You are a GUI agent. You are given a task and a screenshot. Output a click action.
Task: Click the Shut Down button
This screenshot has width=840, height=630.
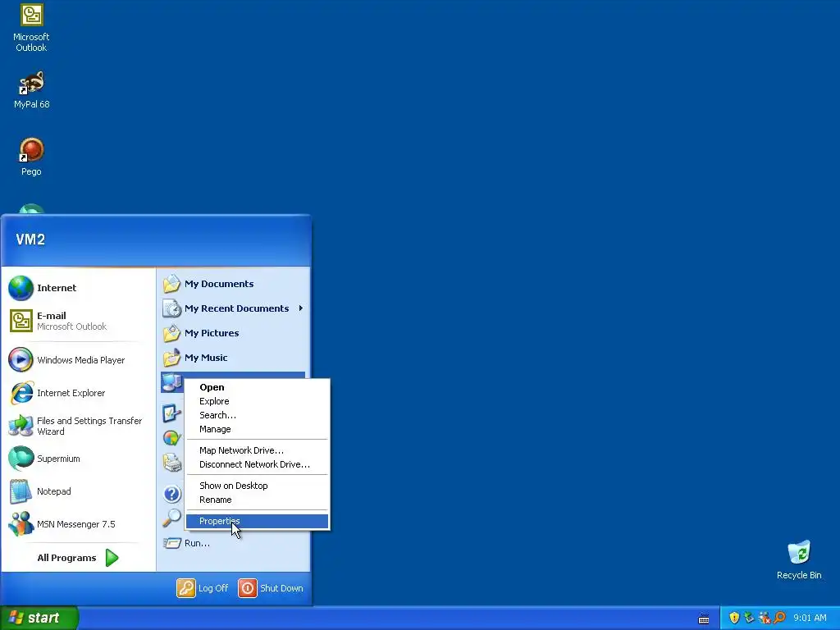[271, 588]
